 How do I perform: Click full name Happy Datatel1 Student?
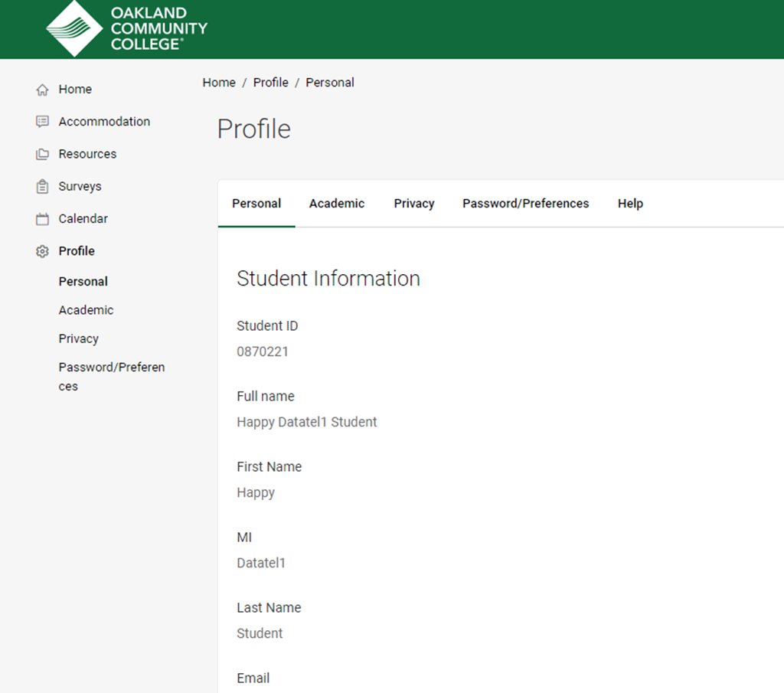306,423
